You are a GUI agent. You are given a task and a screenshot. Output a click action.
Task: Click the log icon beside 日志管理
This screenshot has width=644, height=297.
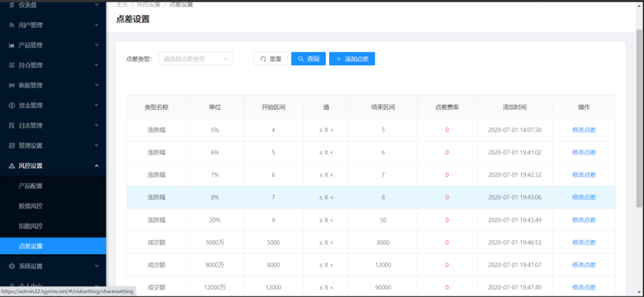pos(11,126)
